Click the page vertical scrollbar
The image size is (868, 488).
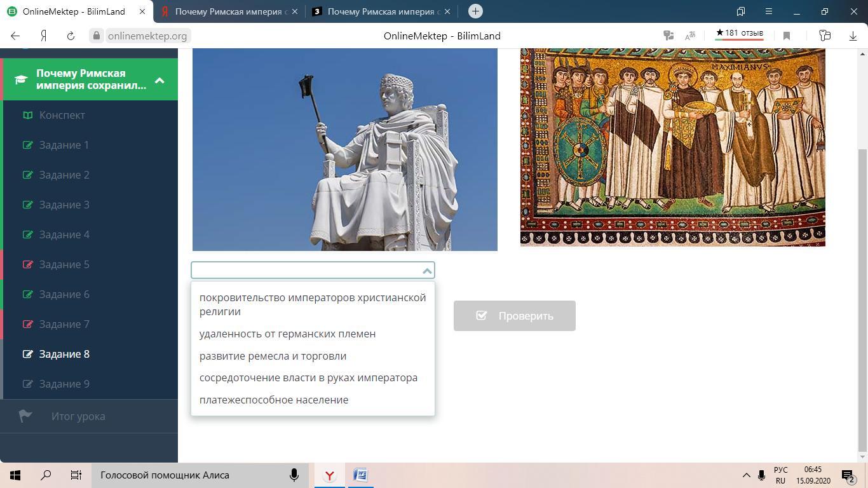coord(862,301)
